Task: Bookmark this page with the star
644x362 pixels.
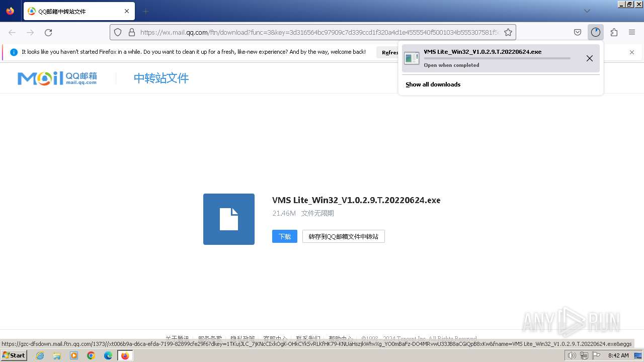Action: pos(508,32)
